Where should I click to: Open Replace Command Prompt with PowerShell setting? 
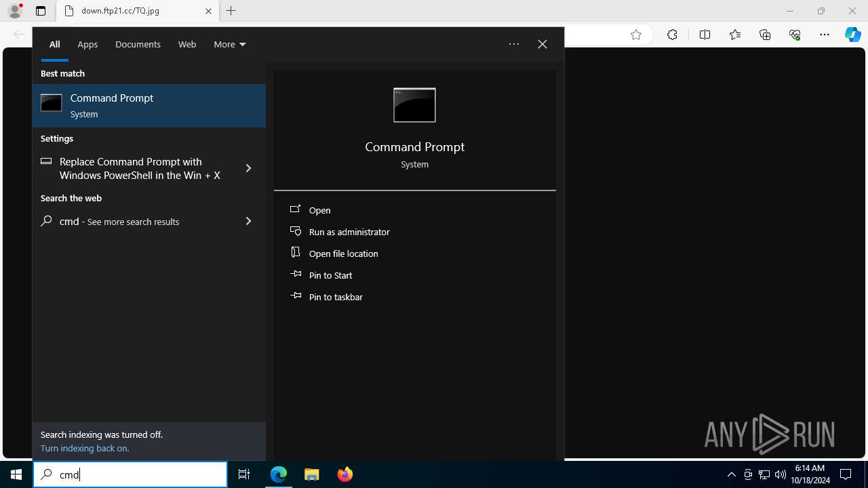click(132, 168)
